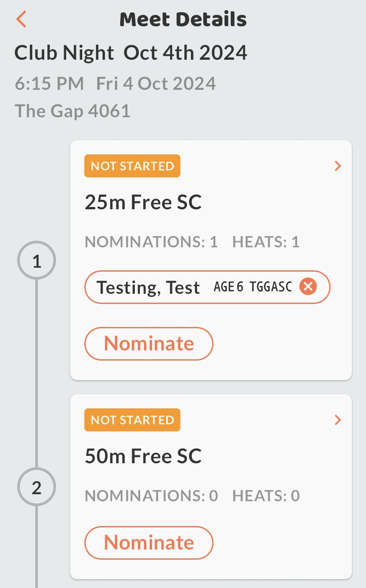Select timeline marker number 1

[x=37, y=261]
